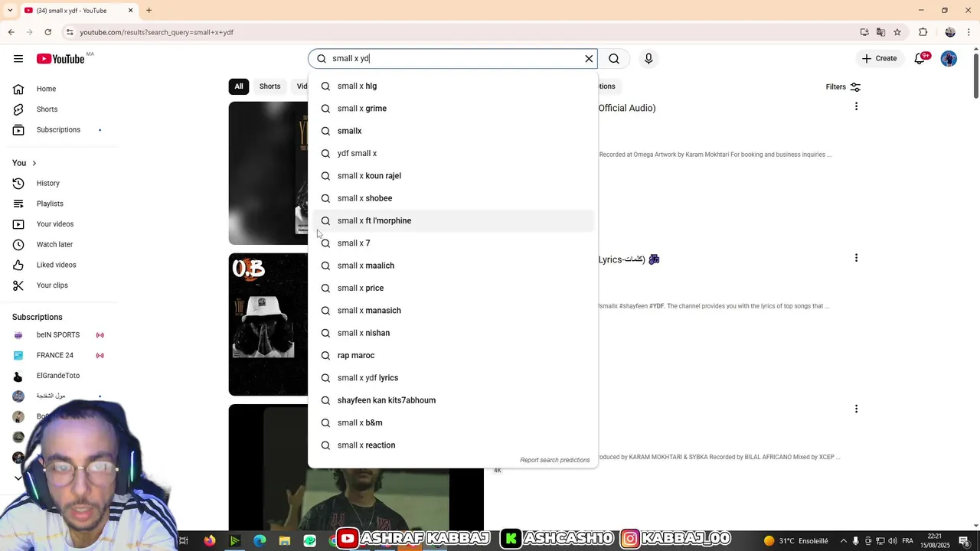The image size is (980, 551).
Task: Choose suggestion 'small x 7'
Action: [453, 243]
